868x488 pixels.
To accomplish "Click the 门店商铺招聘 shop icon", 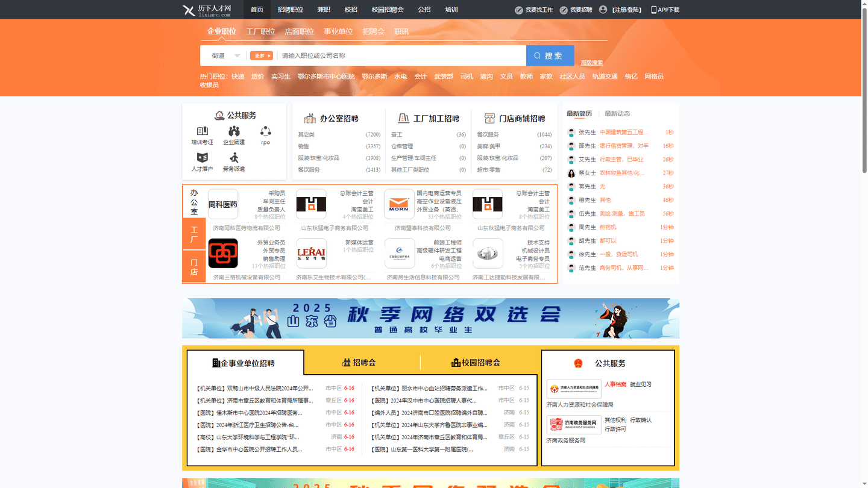I will point(489,119).
